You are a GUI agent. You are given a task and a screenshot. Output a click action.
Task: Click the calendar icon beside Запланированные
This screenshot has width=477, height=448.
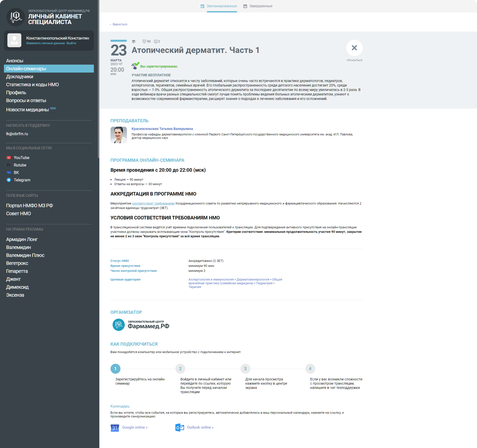tap(202, 6)
